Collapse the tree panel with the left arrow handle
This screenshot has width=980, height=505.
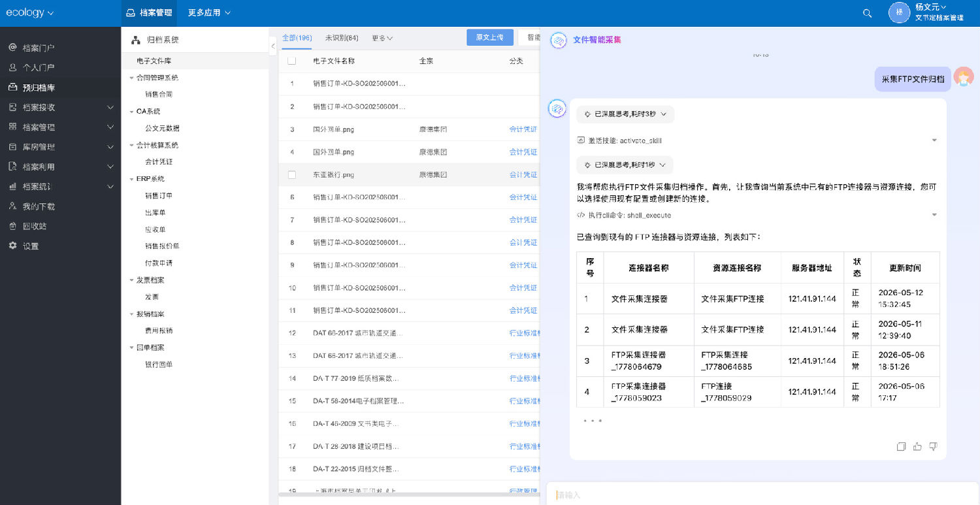(x=272, y=45)
